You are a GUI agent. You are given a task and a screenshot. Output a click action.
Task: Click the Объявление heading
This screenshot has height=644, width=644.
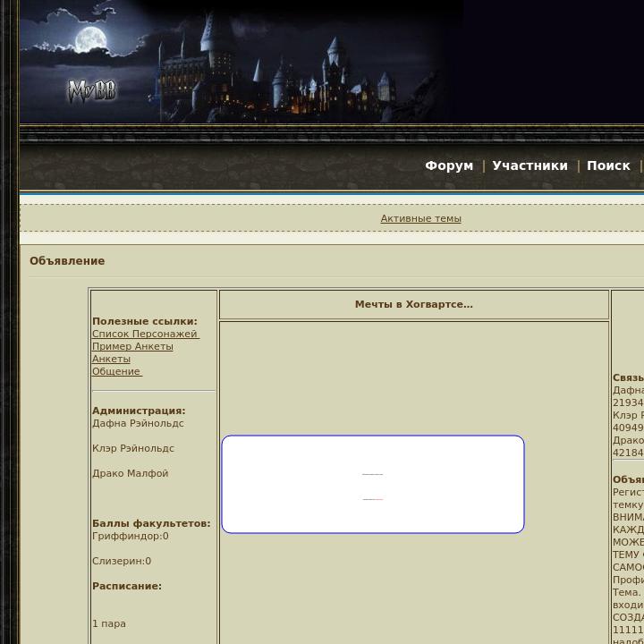[x=67, y=261]
